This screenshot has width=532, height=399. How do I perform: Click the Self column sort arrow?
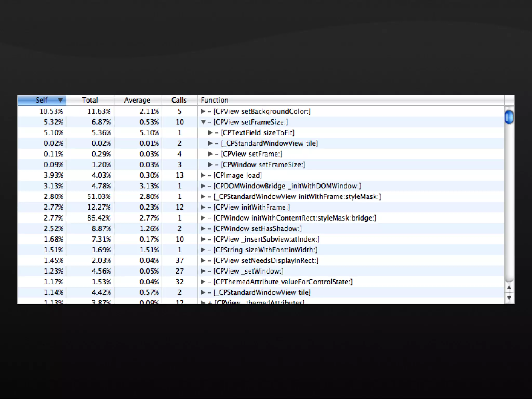tap(60, 100)
